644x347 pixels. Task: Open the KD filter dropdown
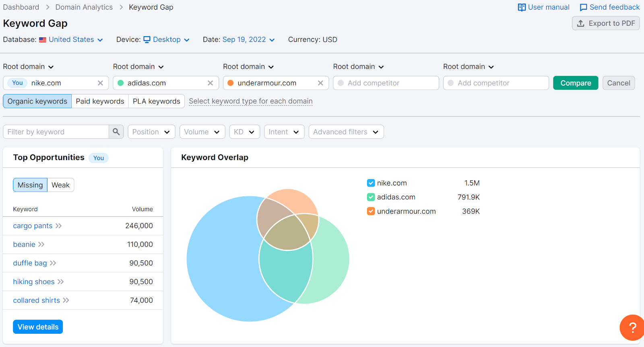(x=244, y=132)
